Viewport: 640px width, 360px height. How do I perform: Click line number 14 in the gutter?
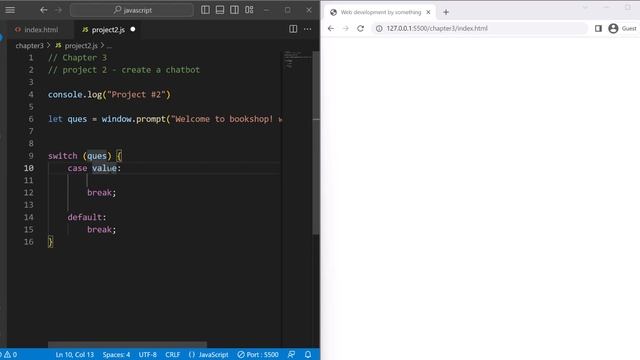pyautogui.click(x=29, y=217)
